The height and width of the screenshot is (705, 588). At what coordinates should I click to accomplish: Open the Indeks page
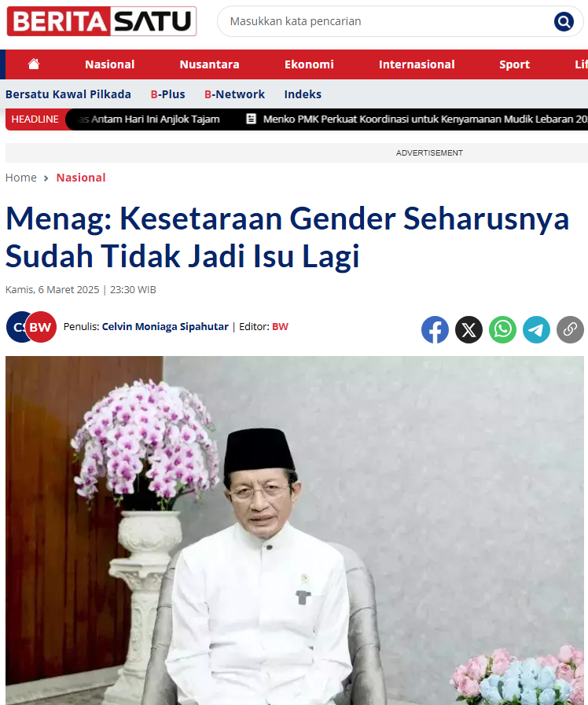point(303,94)
